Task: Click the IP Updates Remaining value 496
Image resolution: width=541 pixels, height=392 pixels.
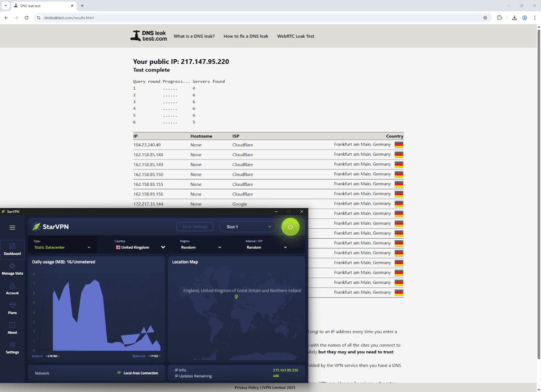Action: coord(276,376)
